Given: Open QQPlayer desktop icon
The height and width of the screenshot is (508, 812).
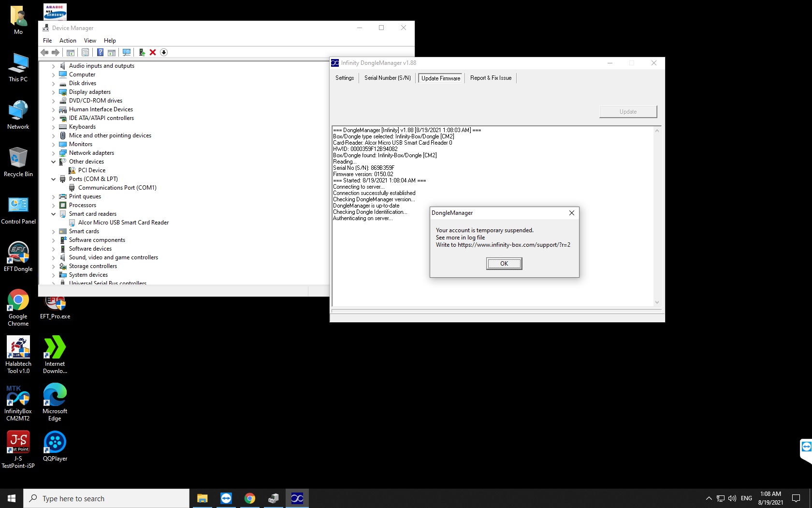Looking at the screenshot, I should click(55, 446).
